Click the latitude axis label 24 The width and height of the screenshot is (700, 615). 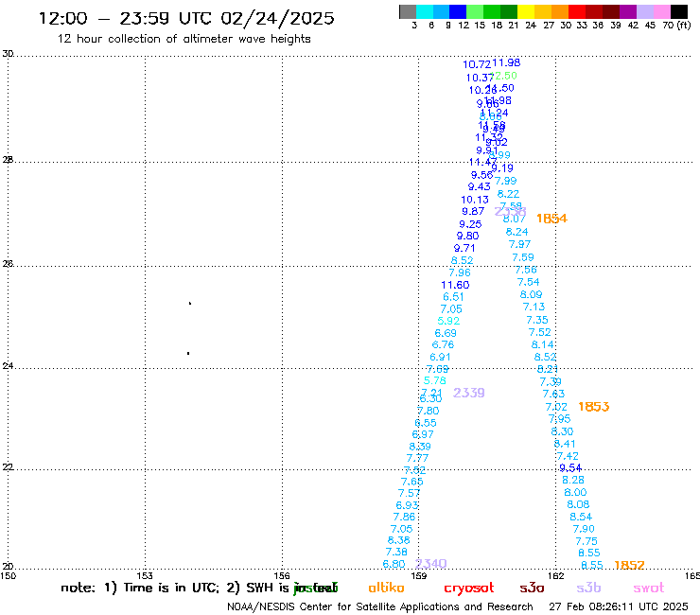click(x=8, y=366)
